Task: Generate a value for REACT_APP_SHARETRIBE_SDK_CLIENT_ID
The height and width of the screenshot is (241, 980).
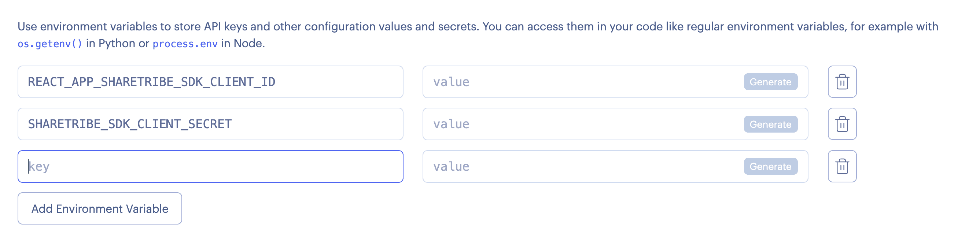Action: (770, 82)
